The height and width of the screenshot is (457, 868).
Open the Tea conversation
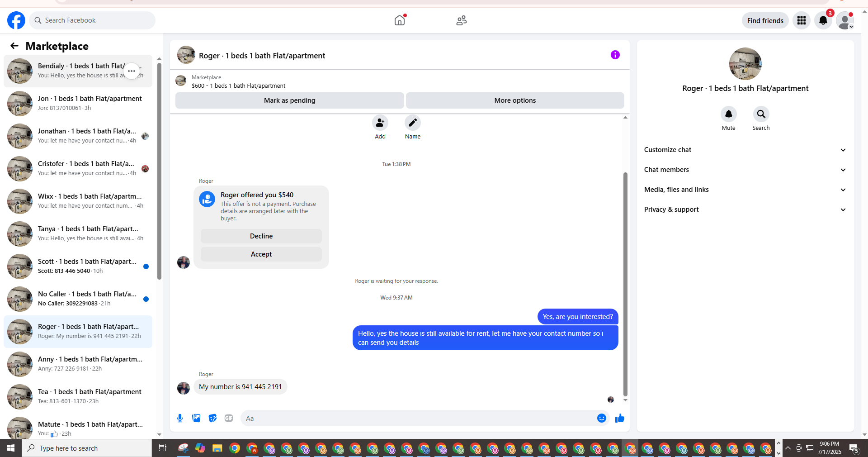tap(78, 397)
